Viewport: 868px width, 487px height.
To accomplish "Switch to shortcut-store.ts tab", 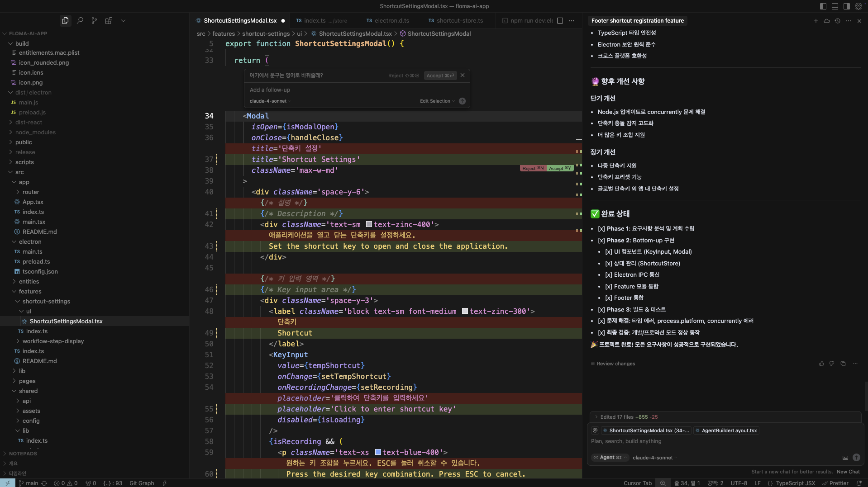I will coord(459,20).
